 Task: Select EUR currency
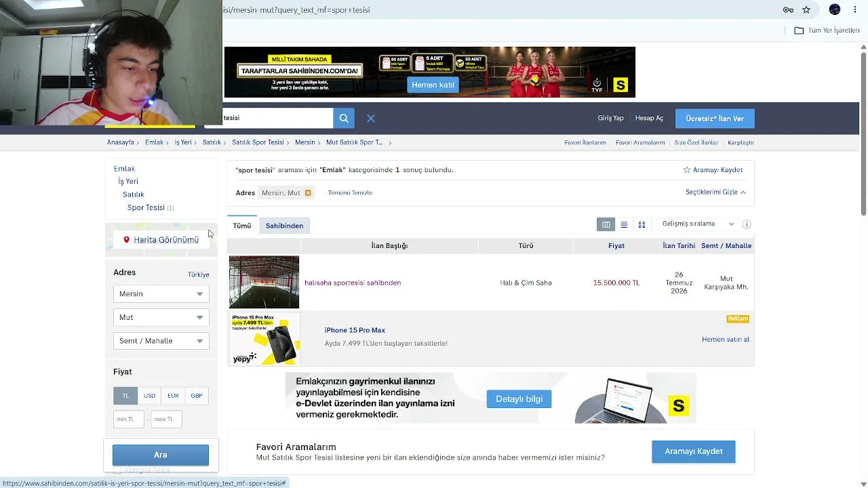tap(173, 396)
